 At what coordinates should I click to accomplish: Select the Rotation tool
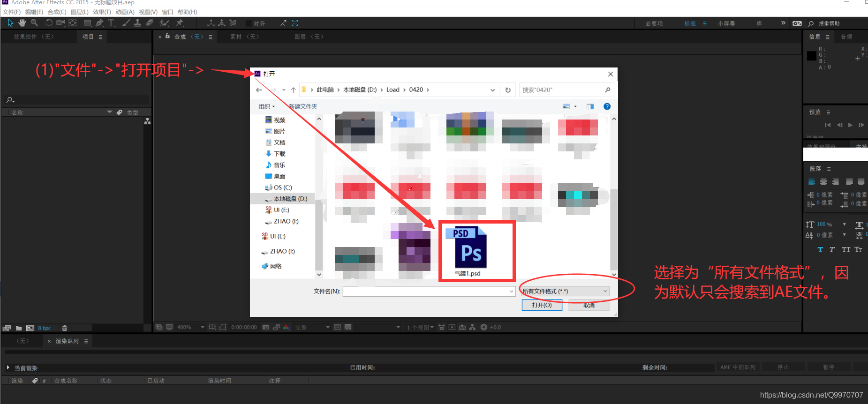pyautogui.click(x=49, y=23)
